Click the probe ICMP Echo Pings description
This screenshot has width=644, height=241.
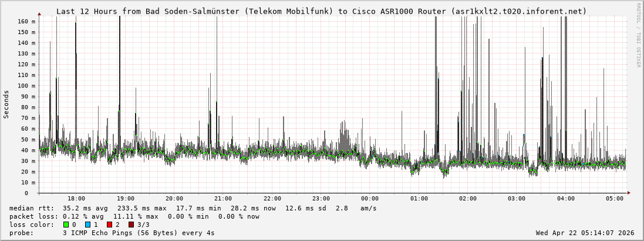coord(112,233)
